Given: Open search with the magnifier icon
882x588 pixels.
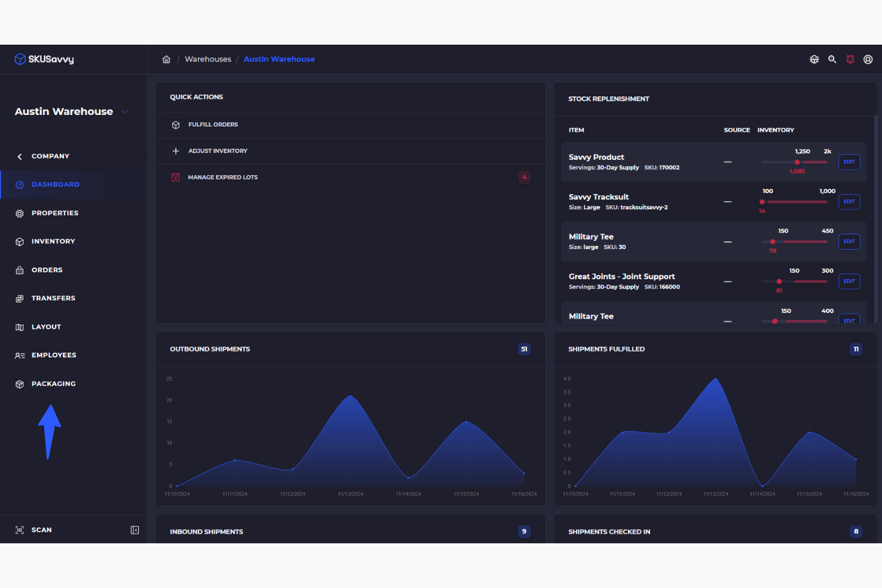Looking at the screenshot, I should coord(832,59).
